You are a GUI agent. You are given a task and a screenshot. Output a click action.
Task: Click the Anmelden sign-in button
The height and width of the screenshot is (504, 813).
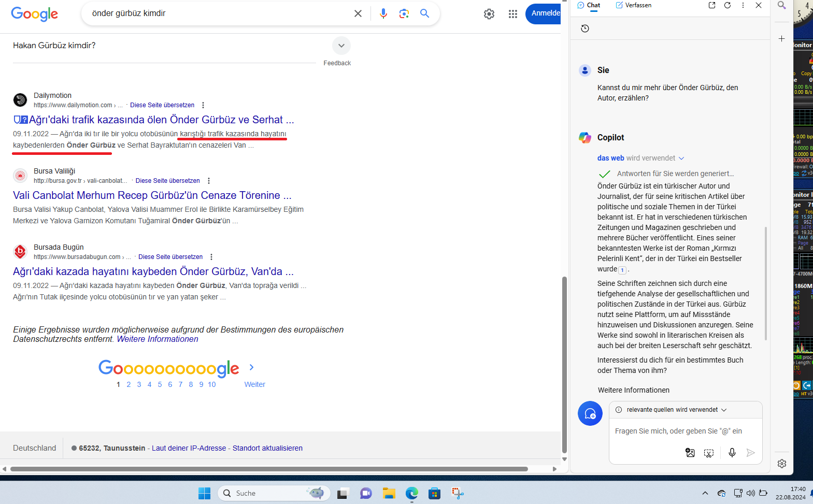(544, 13)
